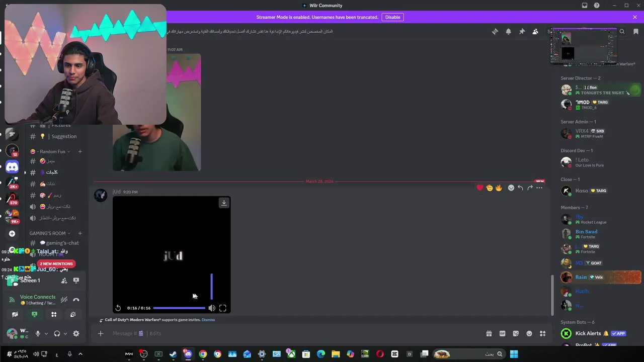Toggle the member list icon
Image resolution: width=644 pixels, height=362 pixels.
pyautogui.click(x=535, y=31)
